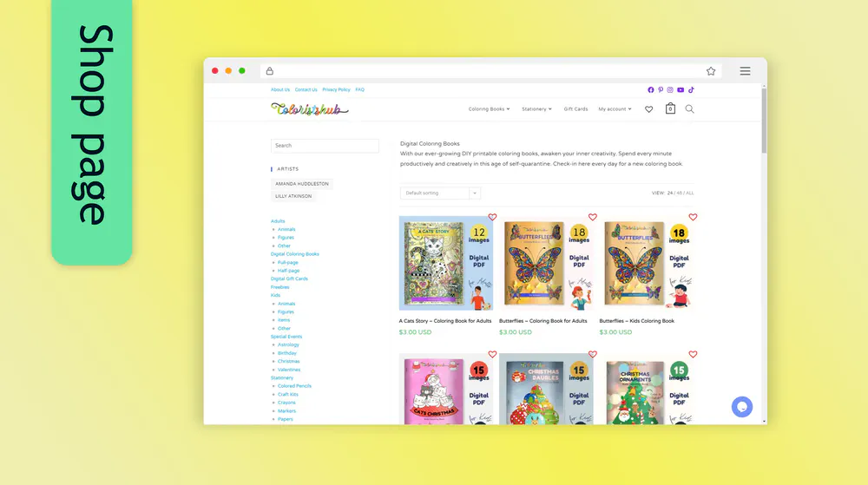
Task: Open wishlist heart icon in header
Action: point(648,109)
